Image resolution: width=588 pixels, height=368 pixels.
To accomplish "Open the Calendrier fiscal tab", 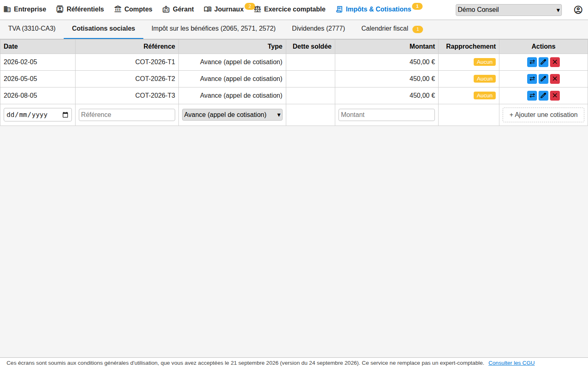I will pos(392,29).
